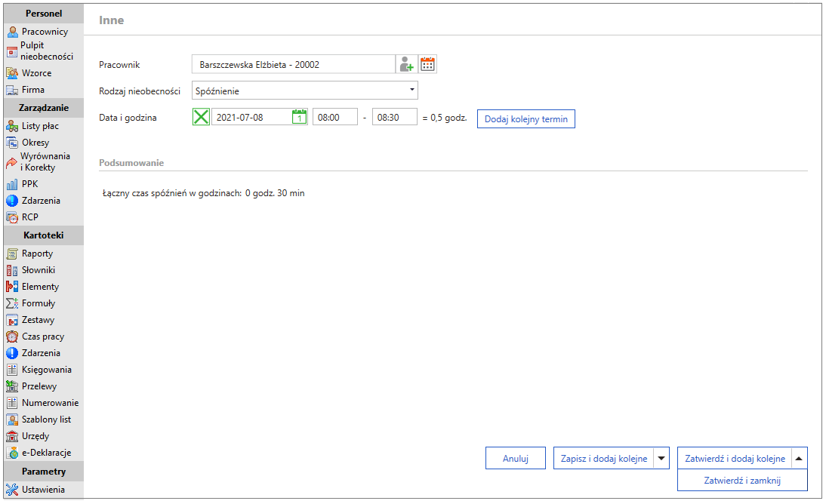Click the Anuluj button
Image resolution: width=826 pixels, height=504 pixels.
(x=516, y=459)
